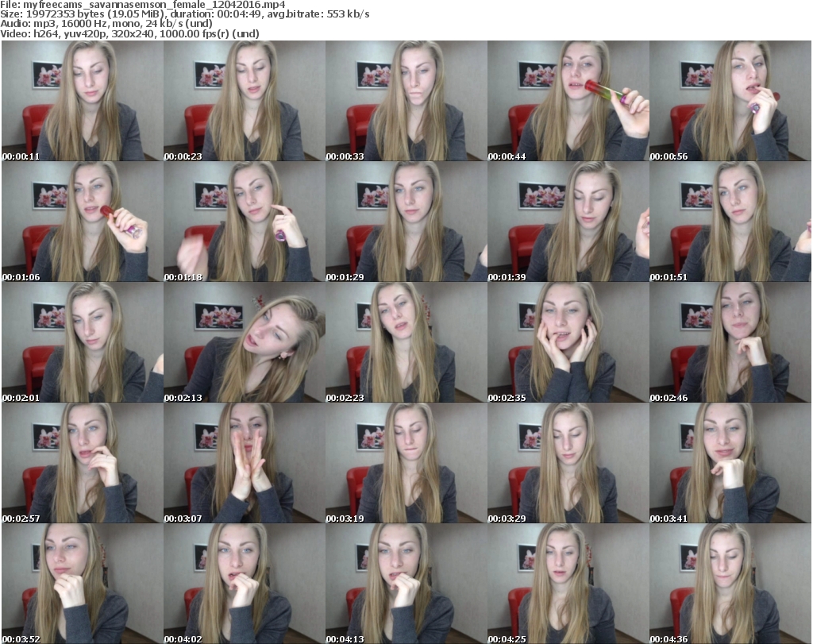813x644 pixels.
Task: Click the File name line in the header
Action: 143,5
